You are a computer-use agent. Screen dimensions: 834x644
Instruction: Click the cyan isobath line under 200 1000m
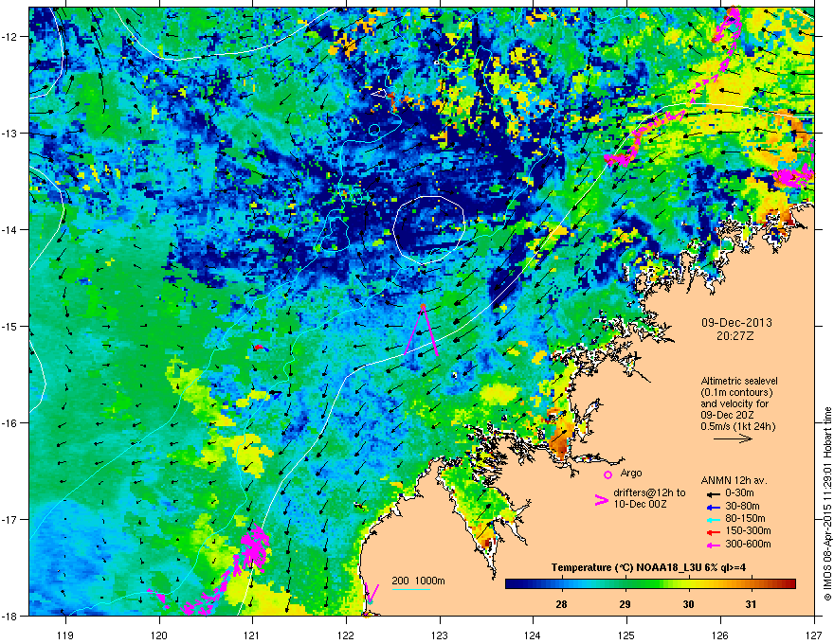(x=410, y=589)
